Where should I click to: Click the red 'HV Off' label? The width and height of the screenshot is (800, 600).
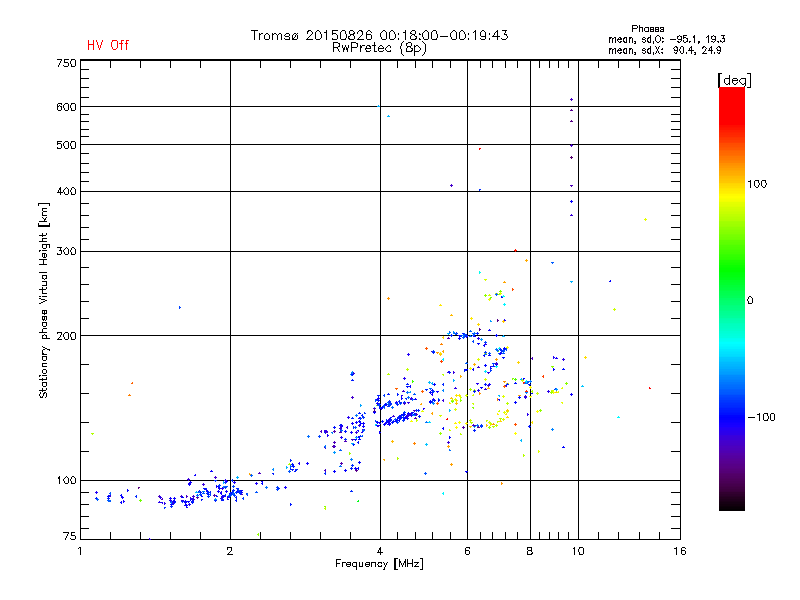point(108,45)
